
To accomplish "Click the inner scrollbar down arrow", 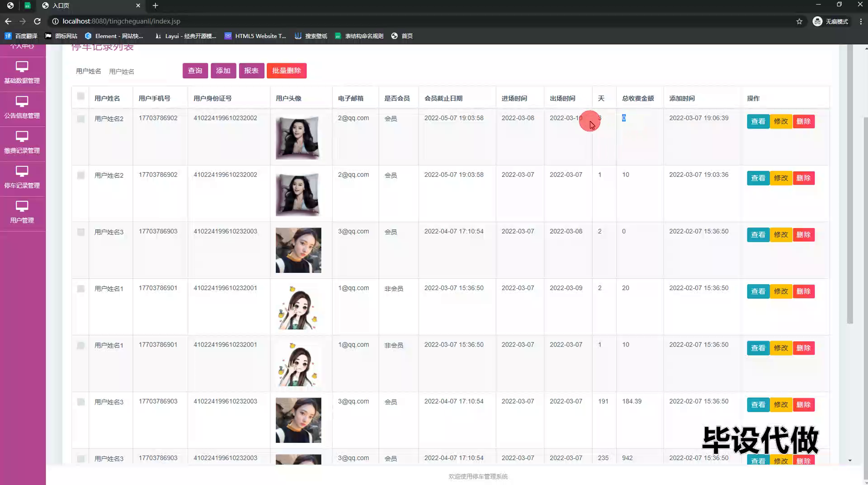I will (850, 461).
